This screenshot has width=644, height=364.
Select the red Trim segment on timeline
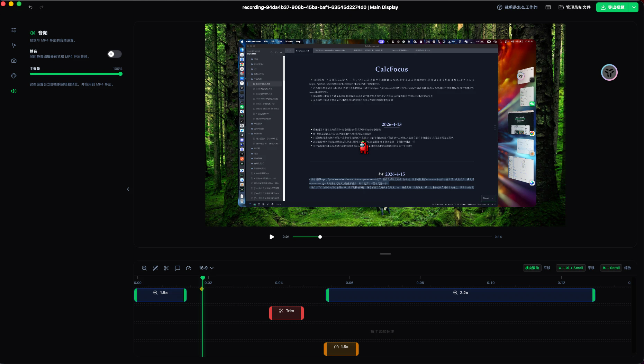point(287,313)
